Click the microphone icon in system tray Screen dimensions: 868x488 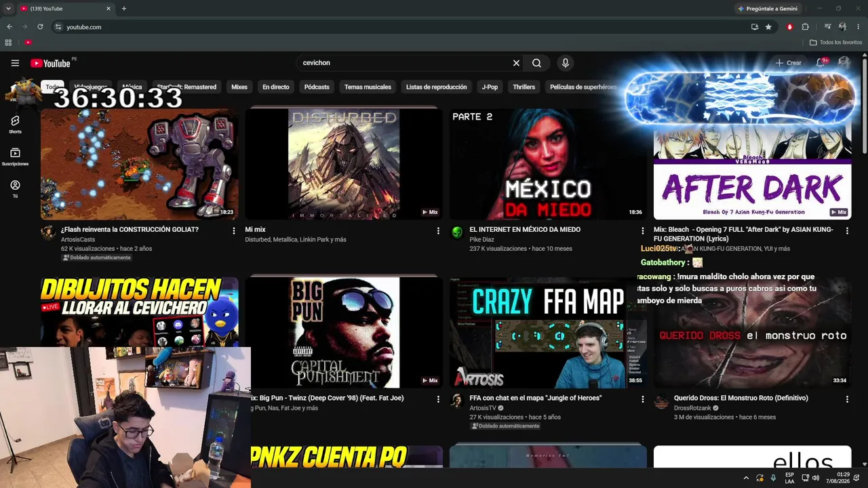(x=773, y=478)
